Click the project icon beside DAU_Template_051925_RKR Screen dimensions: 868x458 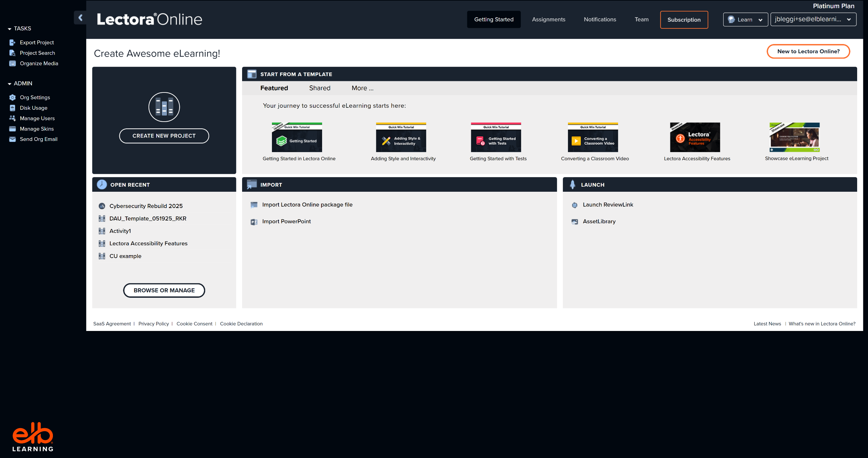point(102,218)
